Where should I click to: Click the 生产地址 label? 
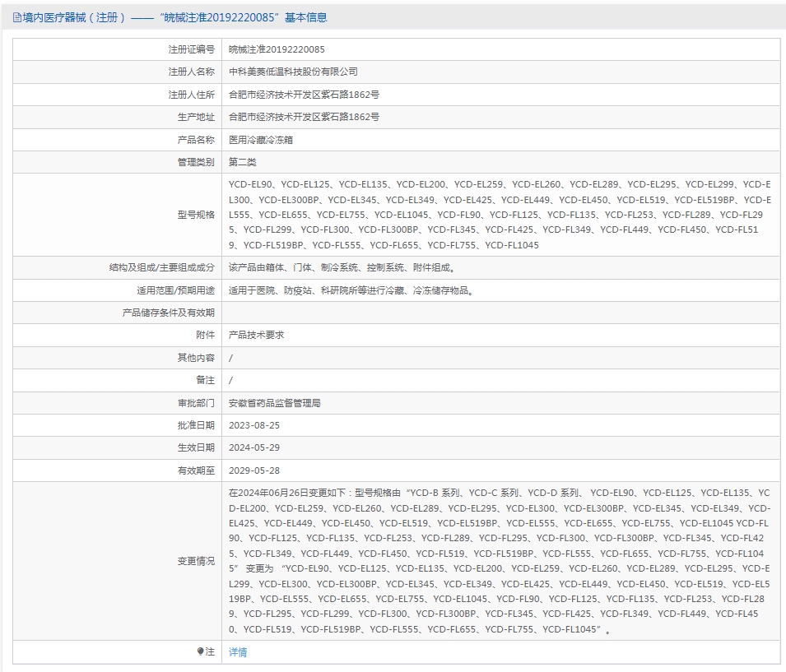196,117
